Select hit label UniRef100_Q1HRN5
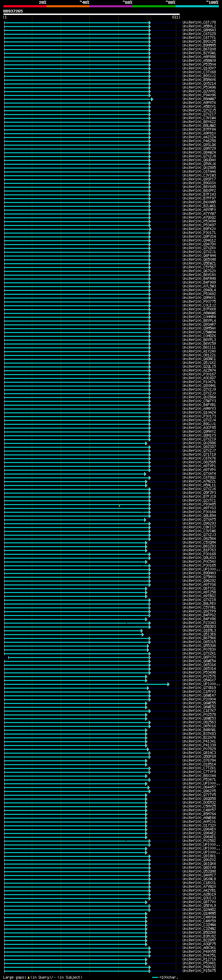 coord(199,913)
